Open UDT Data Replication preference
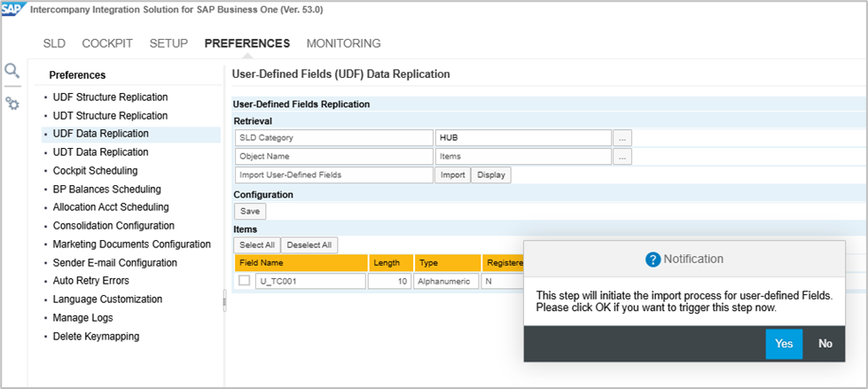 pos(100,152)
